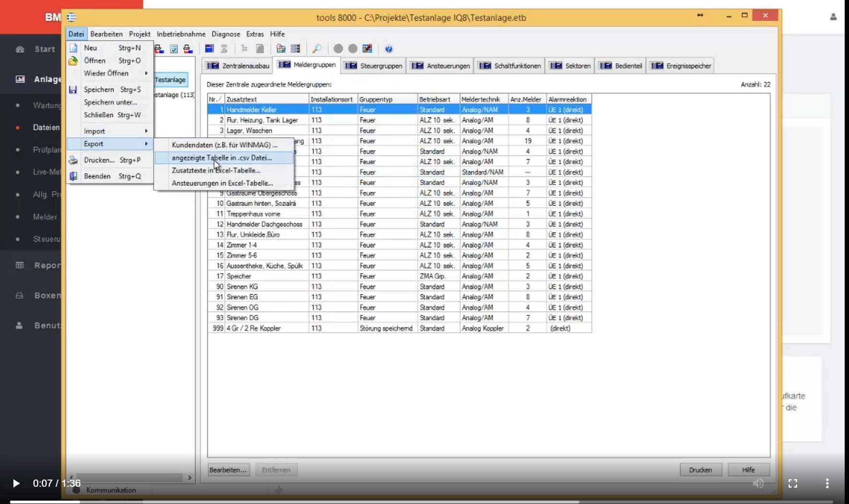Switch to the Ereignisspeicher tab
This screenshot has width=849, height=504.
tap(681, 66)
